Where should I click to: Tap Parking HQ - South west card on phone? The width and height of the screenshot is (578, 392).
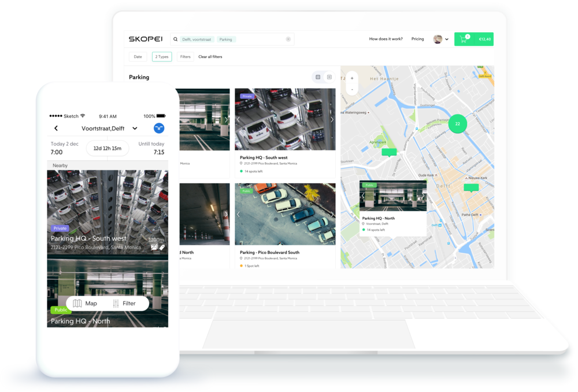[x=108, y=212]
